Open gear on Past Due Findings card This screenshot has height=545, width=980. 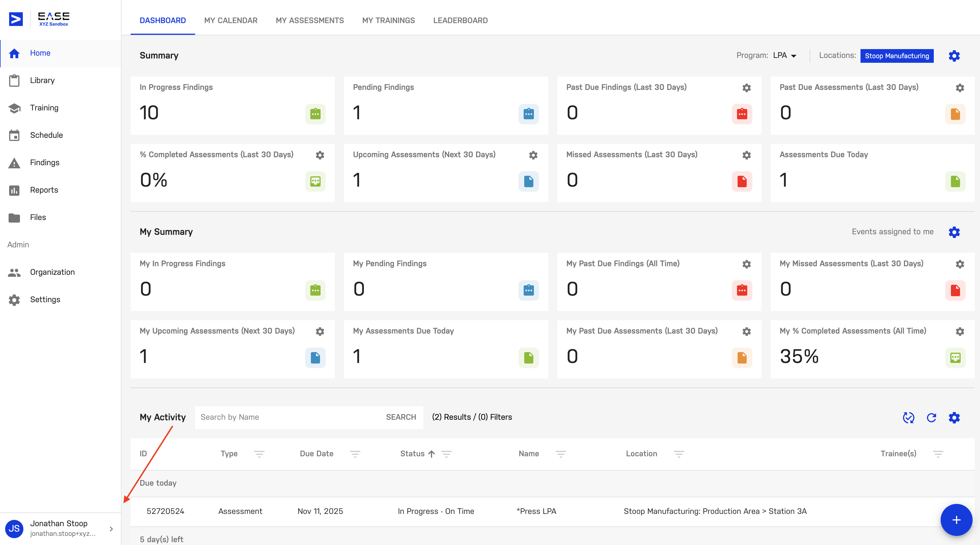pos(747,88)
